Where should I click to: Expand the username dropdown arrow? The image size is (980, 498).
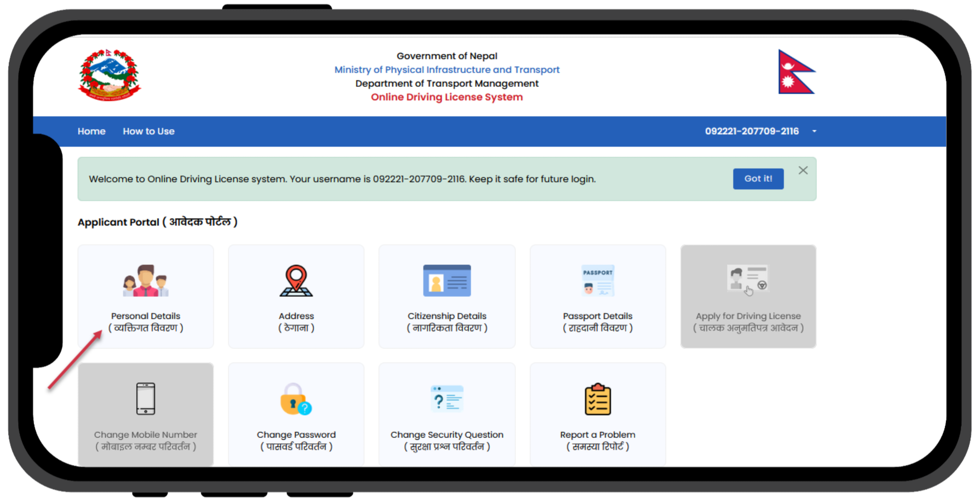[814, 131]
